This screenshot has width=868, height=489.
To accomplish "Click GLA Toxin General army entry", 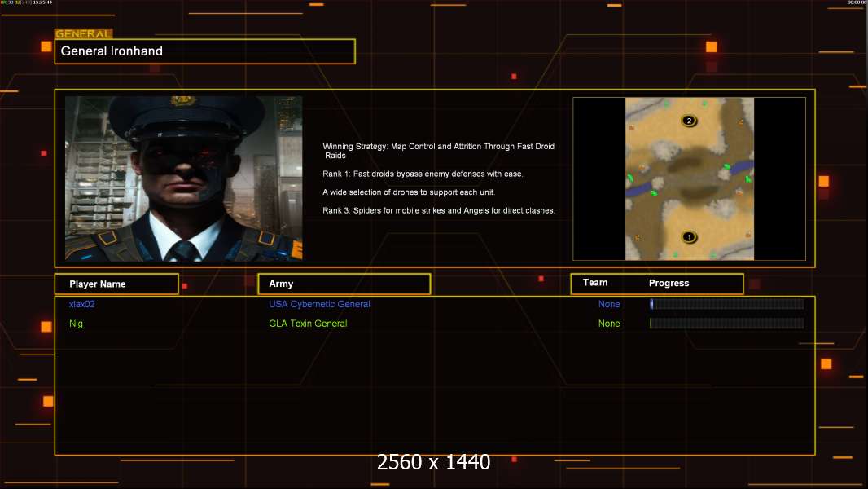I will coord(308,324).
